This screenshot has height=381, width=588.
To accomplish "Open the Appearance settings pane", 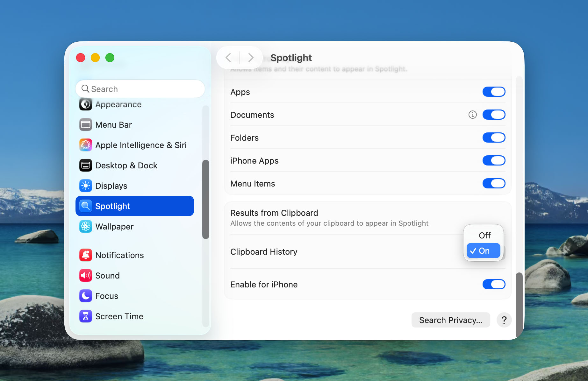I will coord(134,104).
